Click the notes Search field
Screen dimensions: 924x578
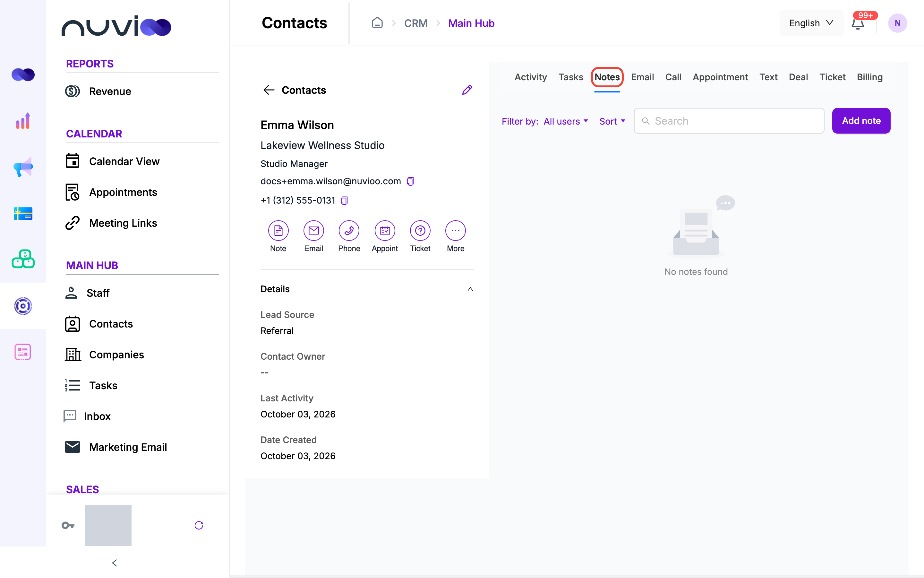point(729,121)
